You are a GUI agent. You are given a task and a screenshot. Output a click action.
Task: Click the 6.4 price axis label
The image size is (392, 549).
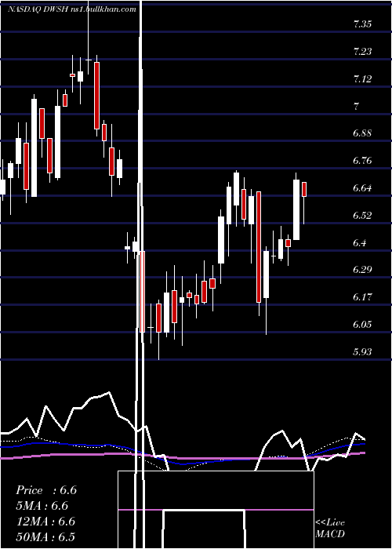tap(360, 242)
